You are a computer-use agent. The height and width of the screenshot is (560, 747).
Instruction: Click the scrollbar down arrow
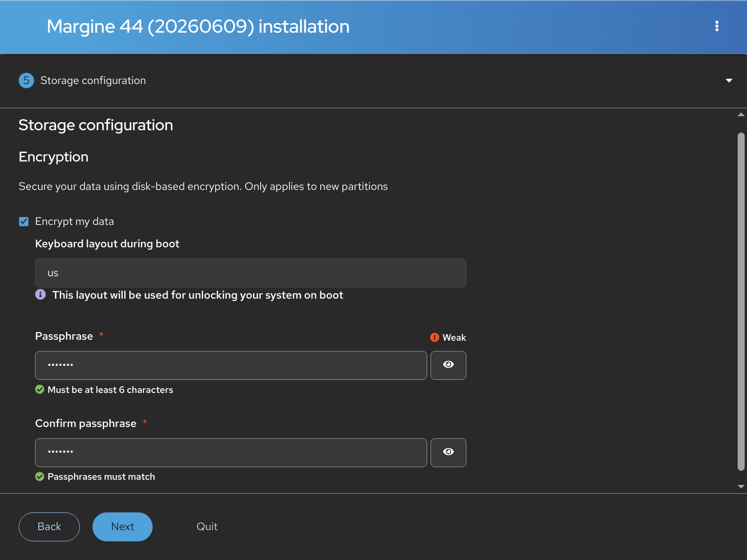(x=741, y=486)
